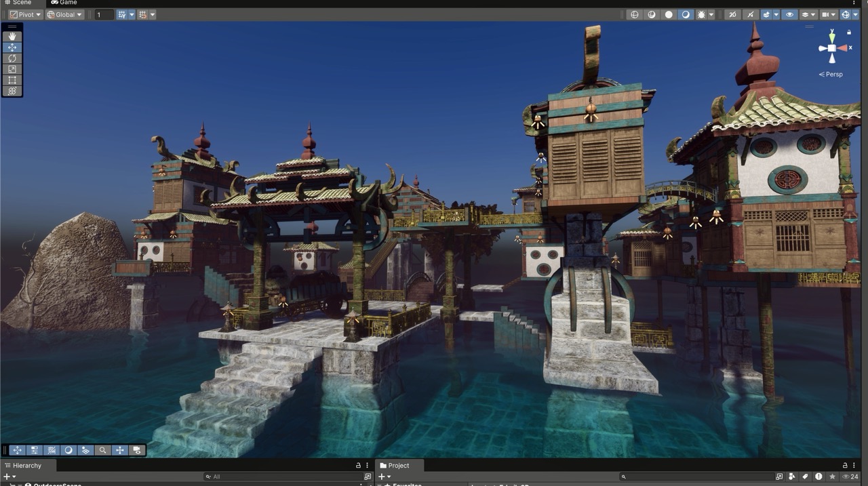Toggle scene audio mute button
The height and width of the screenshot is (486, 868).
[x=749, y=14]
